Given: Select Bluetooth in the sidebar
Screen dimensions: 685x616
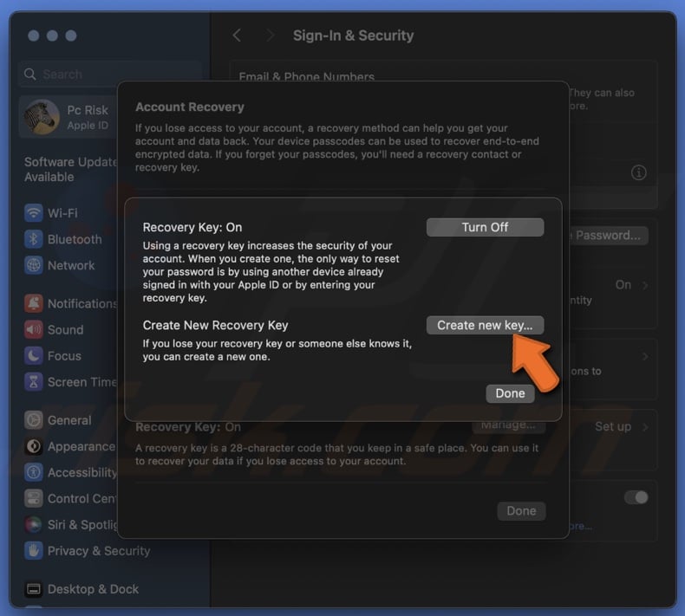Looking at the screenshot, I should [75, 239].
